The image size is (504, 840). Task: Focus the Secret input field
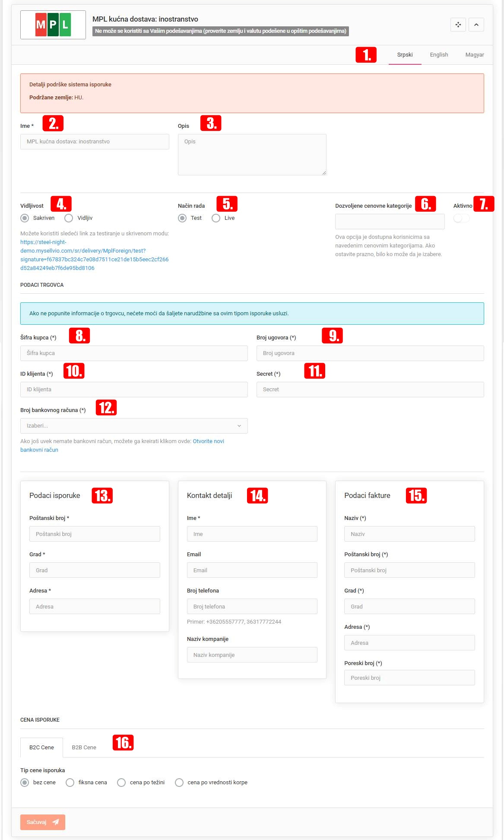370,390
